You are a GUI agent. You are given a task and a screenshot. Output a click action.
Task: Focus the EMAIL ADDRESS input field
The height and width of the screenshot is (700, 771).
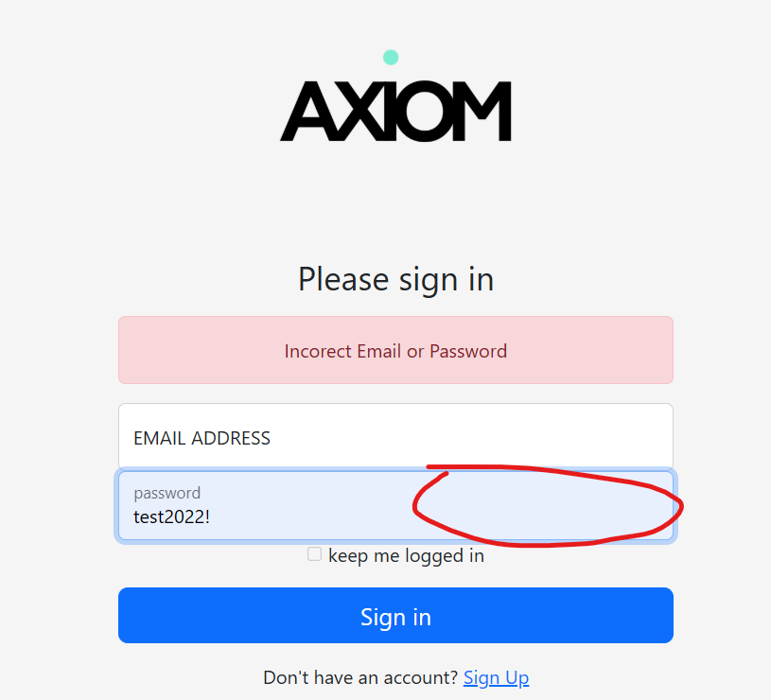(395, 437)
